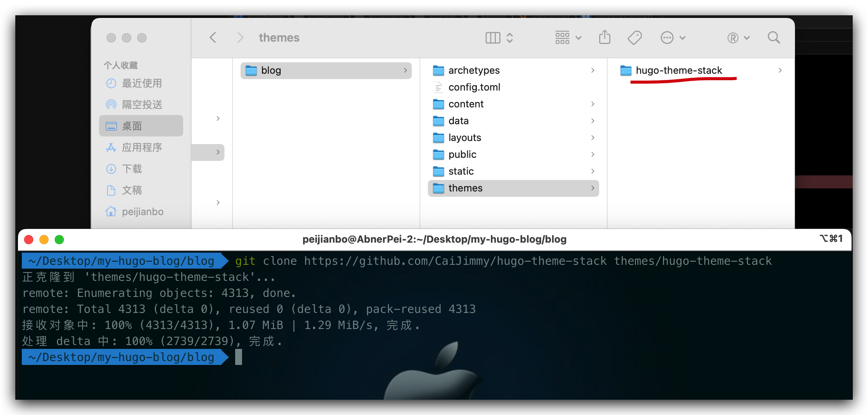
Task: Click the blog folder in first column
Action: click(x=271, y=70)
